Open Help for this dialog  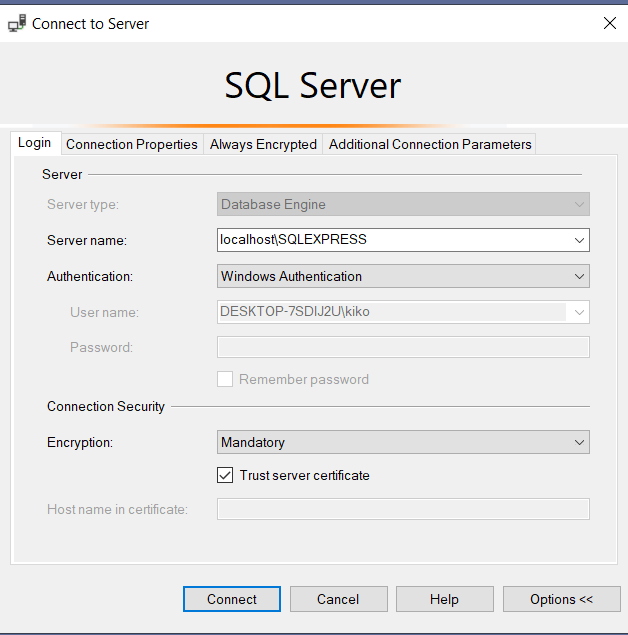445,599
